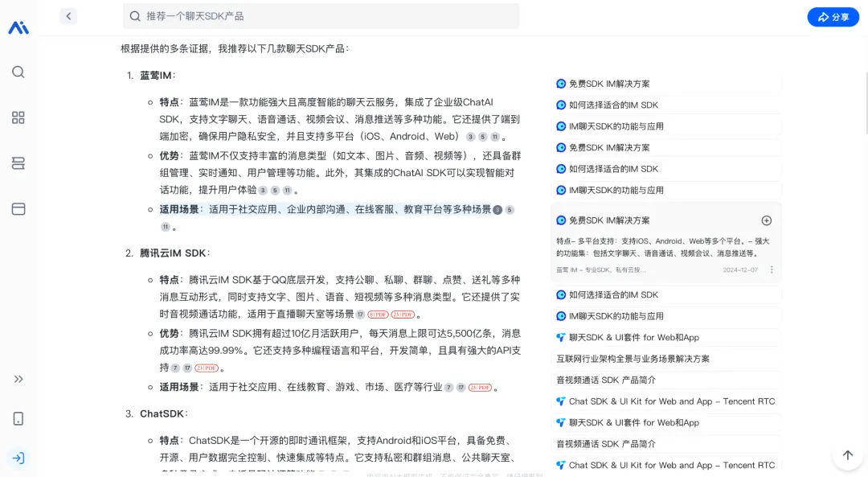Open the mobile phone icon in the sidebar
868x477 pixels.
pyautogui.click(x=18, y=419)
